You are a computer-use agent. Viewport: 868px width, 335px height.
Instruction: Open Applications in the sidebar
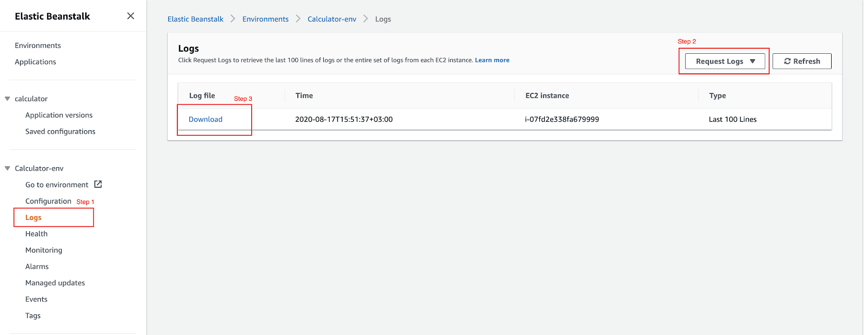(35, 62)
